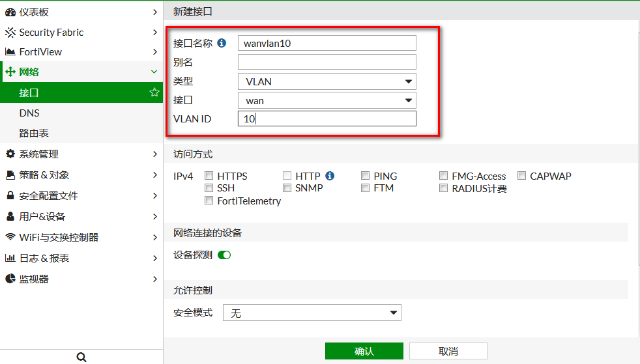Click the WiFi与交换控制器 wifi icon
Image resolution: width=640 pixels, height=364 pixels.
coord(10,237)
